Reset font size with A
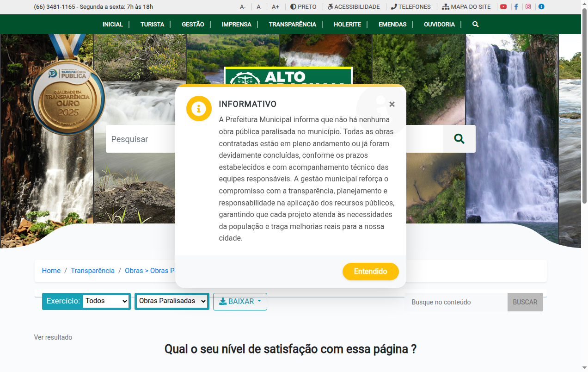This screenshot has width=588, height=372. pyautogui.click(x=259, y=7)
